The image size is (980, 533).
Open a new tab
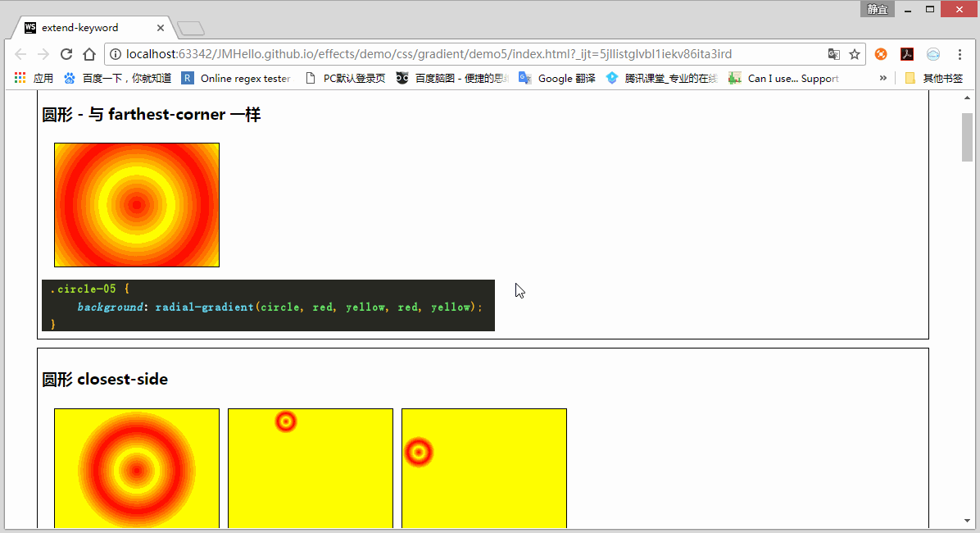pyautogui.click(x=190, y=29)
